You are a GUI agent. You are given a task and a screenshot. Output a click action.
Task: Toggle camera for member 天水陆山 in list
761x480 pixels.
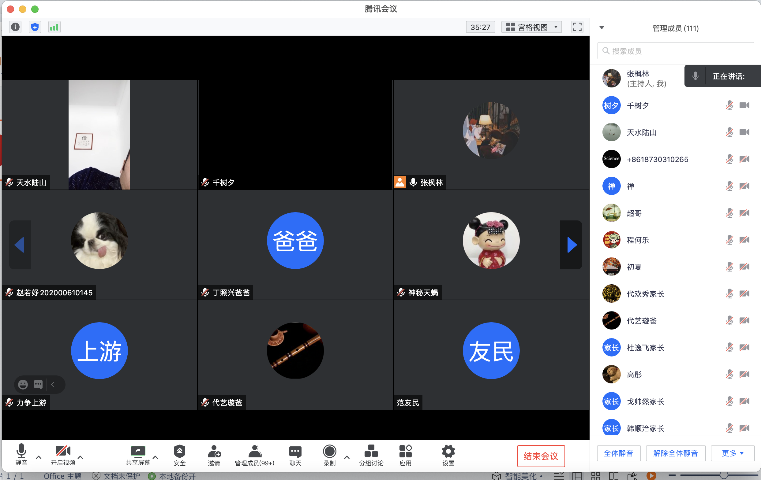pyautogui.click(x=745, y=132)
